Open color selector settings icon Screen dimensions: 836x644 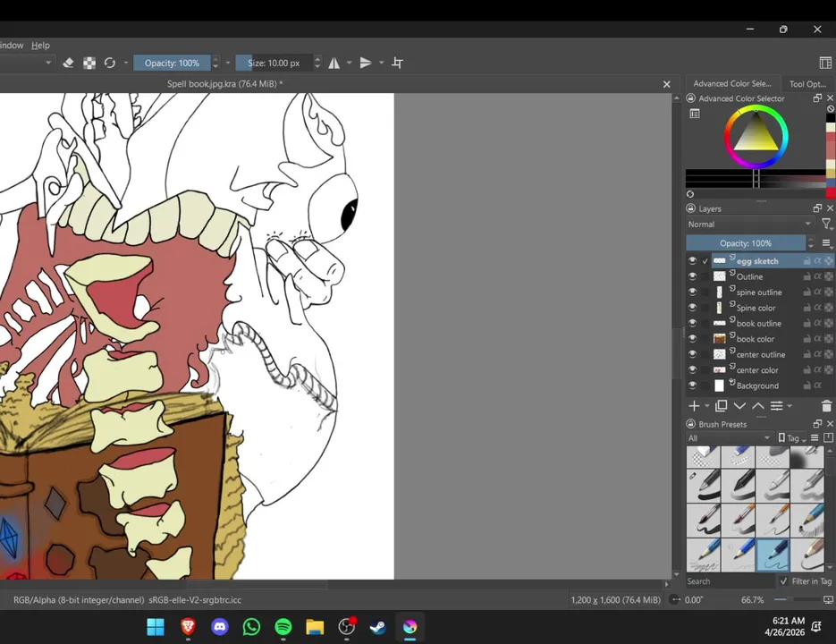pyautogui.click(x=695, y=114)
